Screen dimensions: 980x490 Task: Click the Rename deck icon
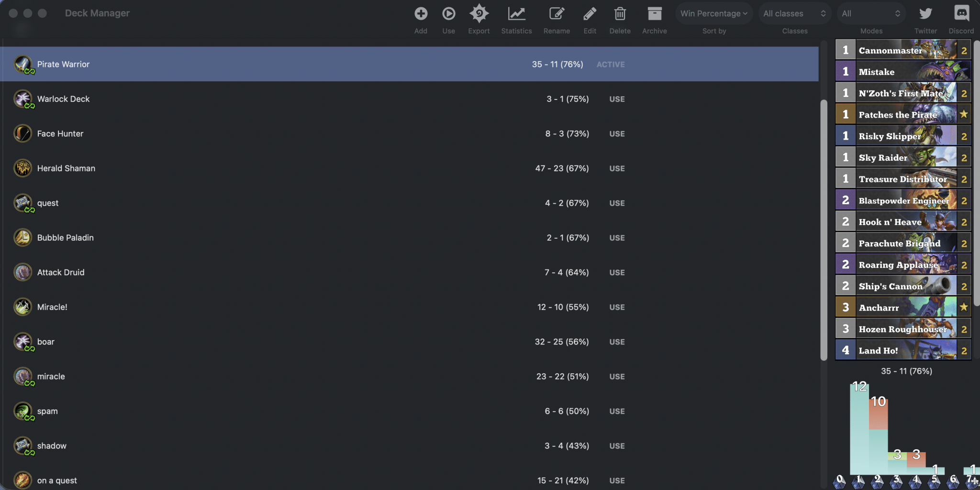(557, 13)
